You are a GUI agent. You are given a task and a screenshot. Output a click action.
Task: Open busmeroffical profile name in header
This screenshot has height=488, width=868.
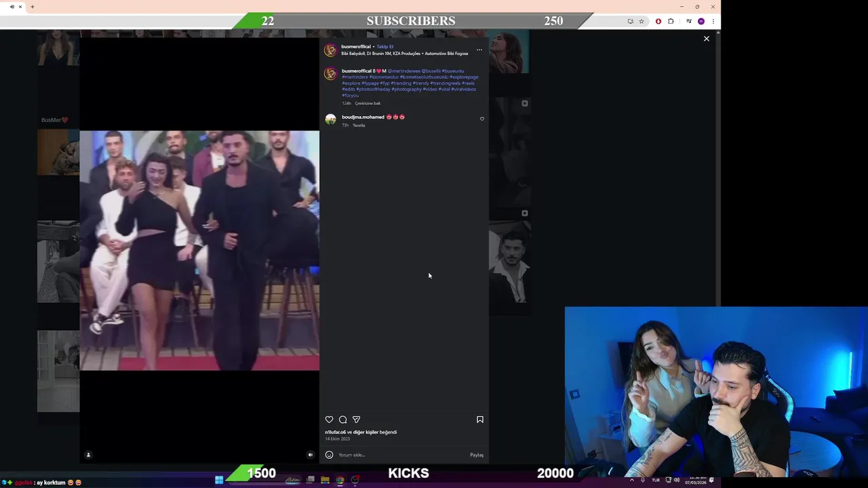[356, 47]
